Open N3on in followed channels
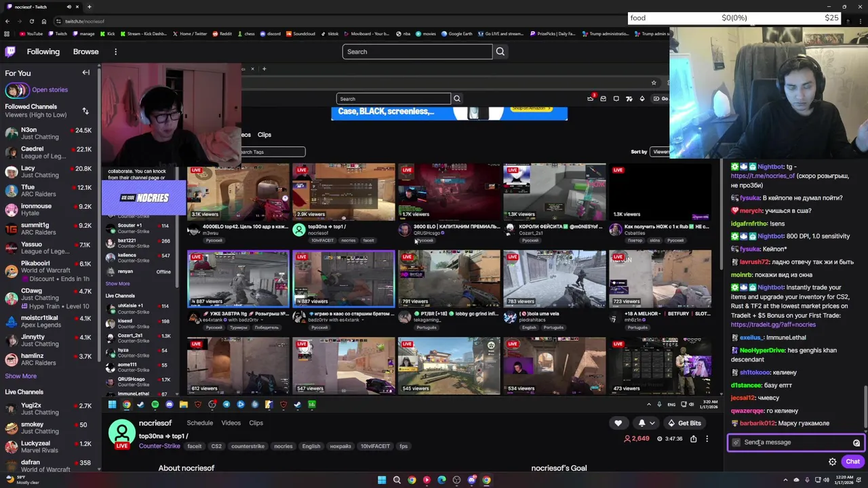868x488 pixels. coord(48,133)
